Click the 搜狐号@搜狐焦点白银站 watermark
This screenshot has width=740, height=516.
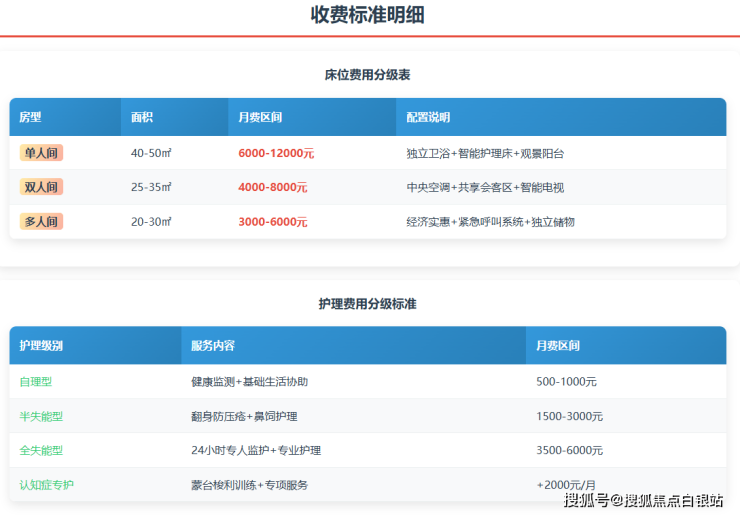click(x=643, y=500)
